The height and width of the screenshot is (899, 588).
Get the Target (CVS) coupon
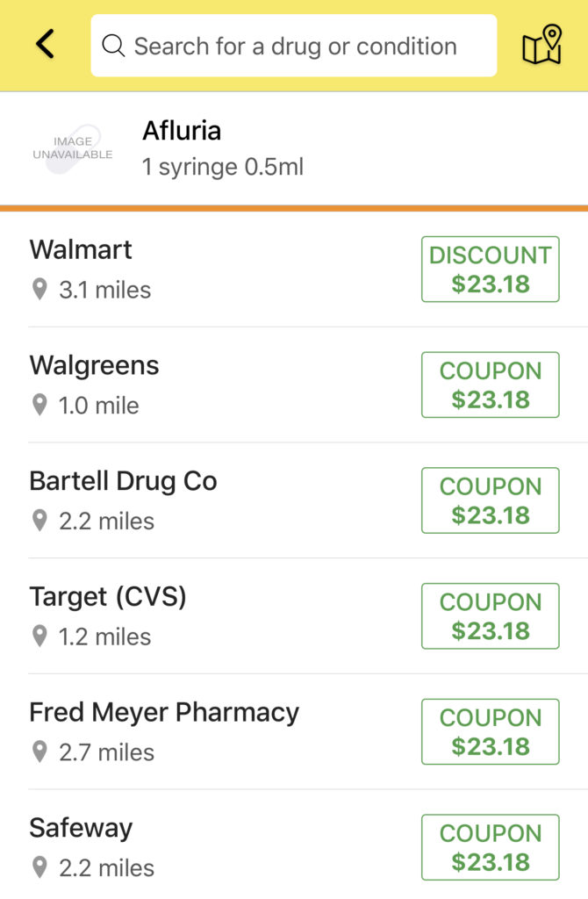point(490,615)
